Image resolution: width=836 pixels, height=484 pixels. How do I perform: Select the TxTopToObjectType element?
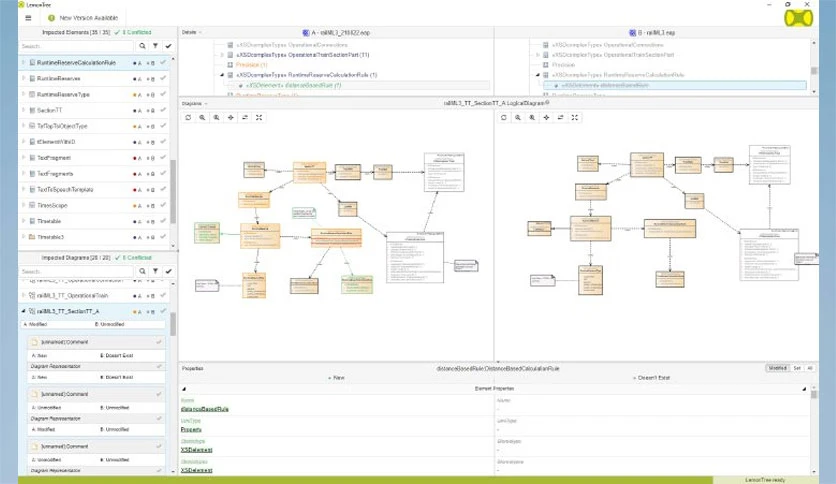(62, 126)
